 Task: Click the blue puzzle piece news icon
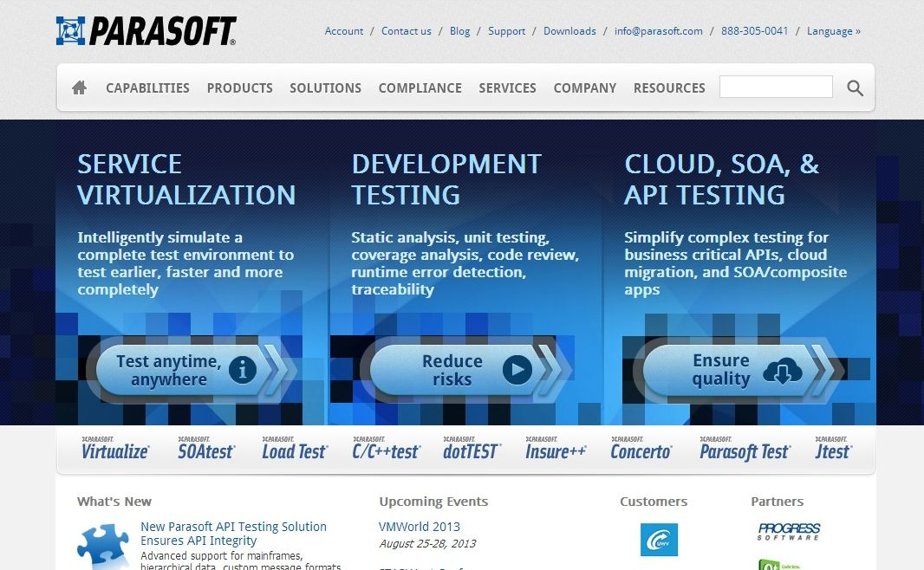[x=103, y=546]
